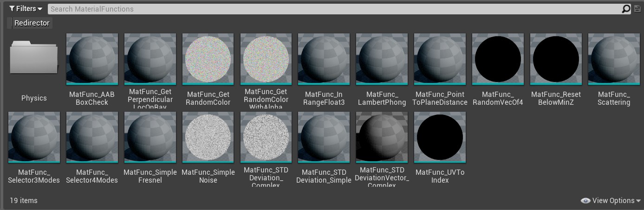
Task: Select the MatFunc_Scattering asset
Action: 614,59
